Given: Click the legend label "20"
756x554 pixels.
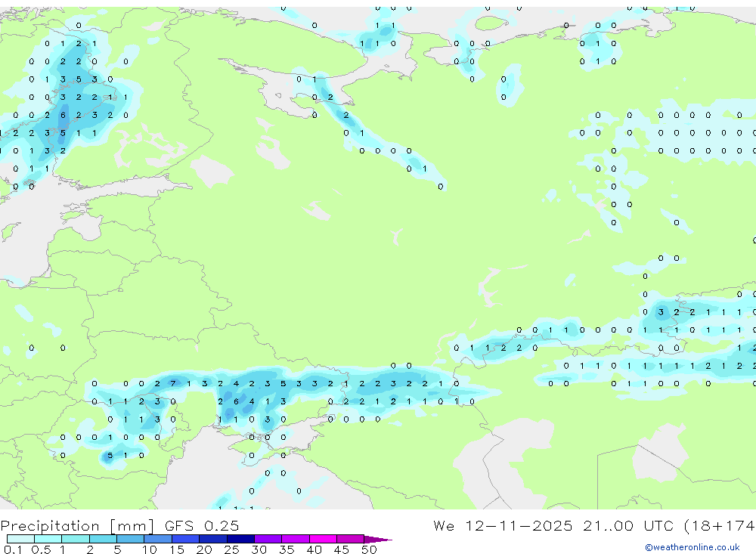Looking at the screenshot, I should pos(204,549).
